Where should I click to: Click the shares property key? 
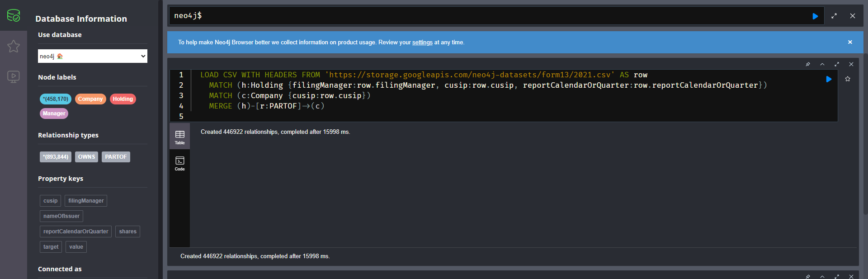point(127,232)
